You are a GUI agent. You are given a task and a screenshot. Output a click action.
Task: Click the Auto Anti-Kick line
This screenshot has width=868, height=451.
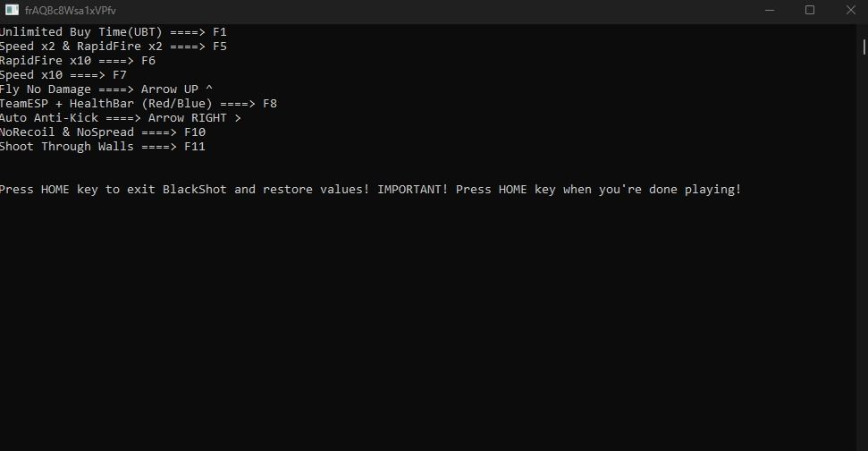coord(120,118)
